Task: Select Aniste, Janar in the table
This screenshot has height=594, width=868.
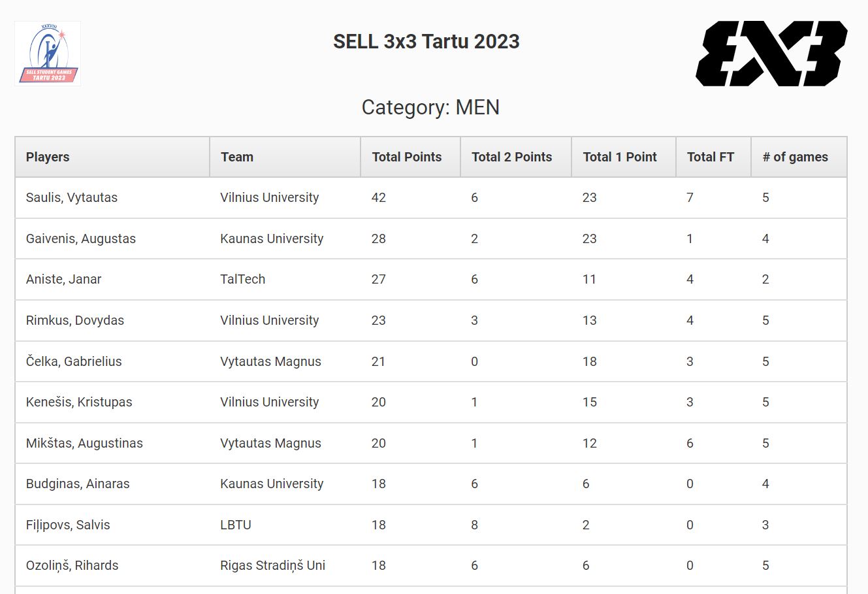Action: 64,279
